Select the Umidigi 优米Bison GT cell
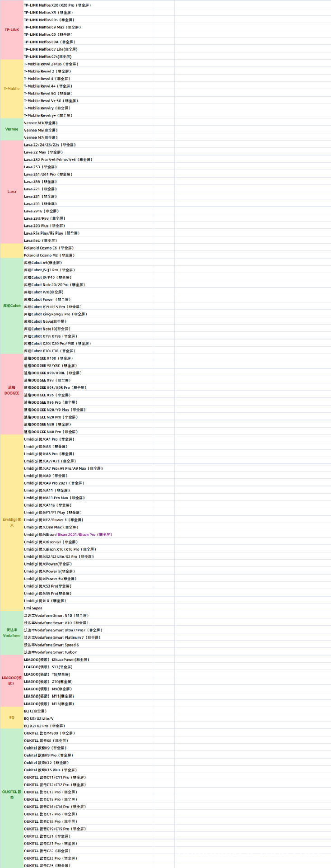Image resolution: width=331 pixels, height=868 pixels. (88, 542)
